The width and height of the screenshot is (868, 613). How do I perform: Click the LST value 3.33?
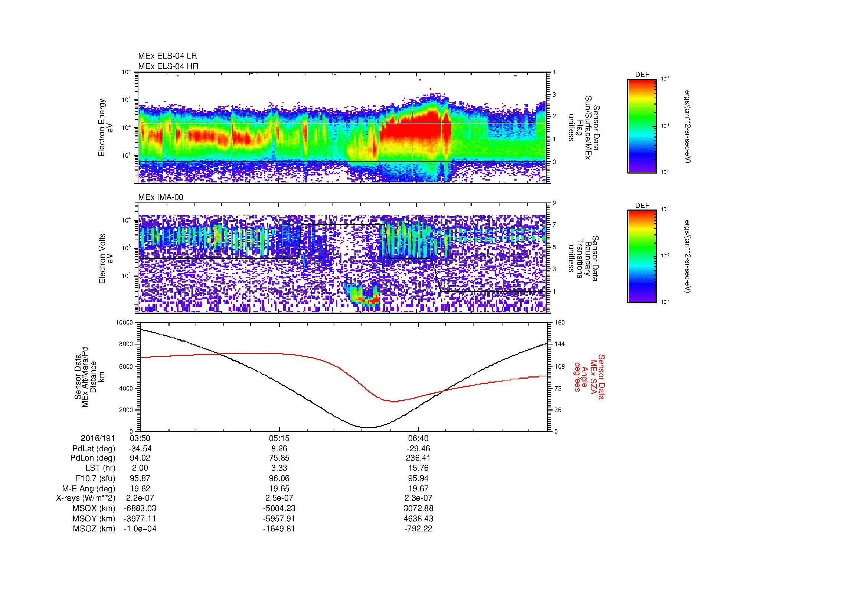coord(279,468)
